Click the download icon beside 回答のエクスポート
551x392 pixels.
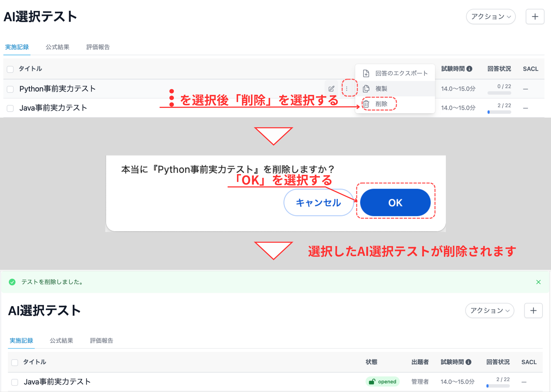[366, 73]
